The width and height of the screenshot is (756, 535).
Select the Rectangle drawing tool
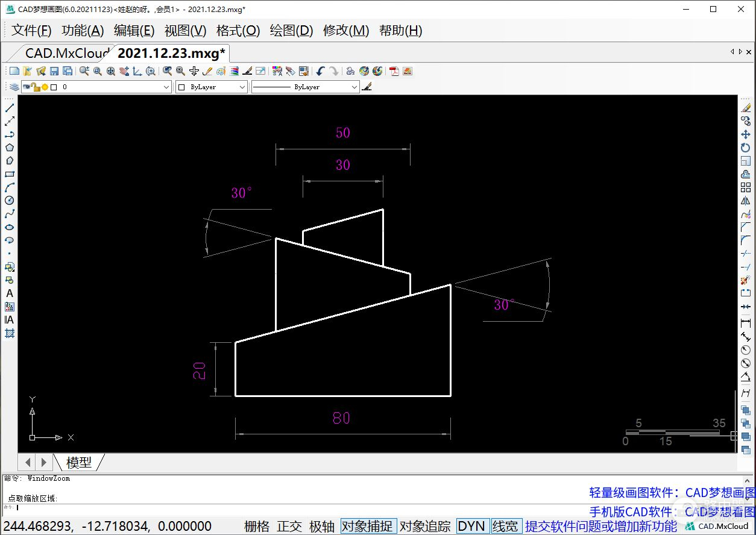coord(10,174)
